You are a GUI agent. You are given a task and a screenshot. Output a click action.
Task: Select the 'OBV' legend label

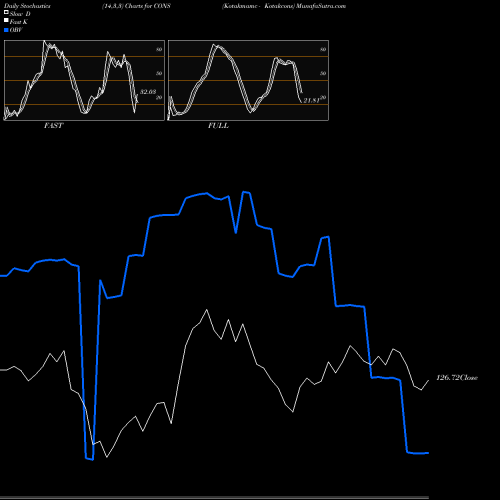tap(16, 30)
